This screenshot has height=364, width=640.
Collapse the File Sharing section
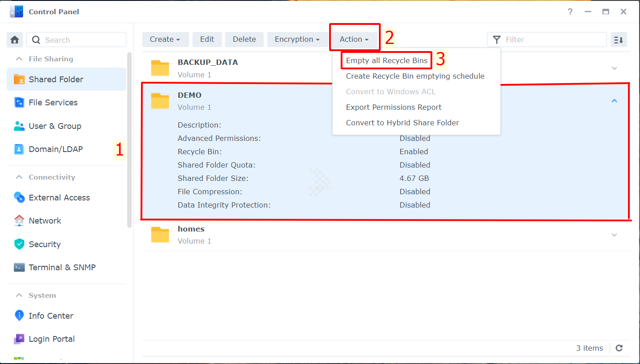tap(19, 59)
